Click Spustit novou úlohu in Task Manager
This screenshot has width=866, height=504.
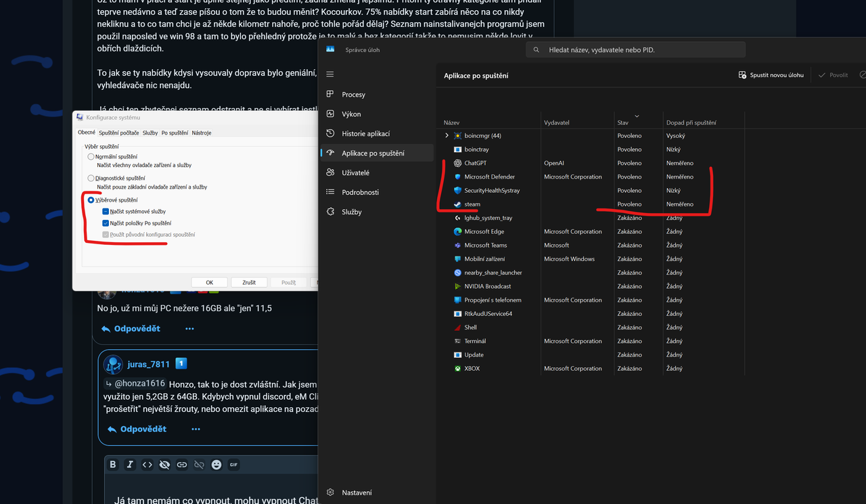pos(771,75)
